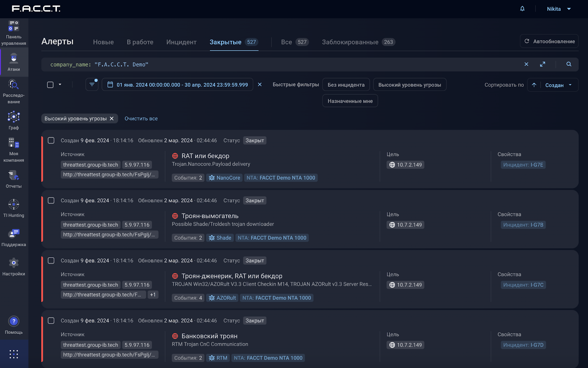Open incident I-G7D link
Screen dimensions: 588x368
pyautogui.click(x=523, y=345)
